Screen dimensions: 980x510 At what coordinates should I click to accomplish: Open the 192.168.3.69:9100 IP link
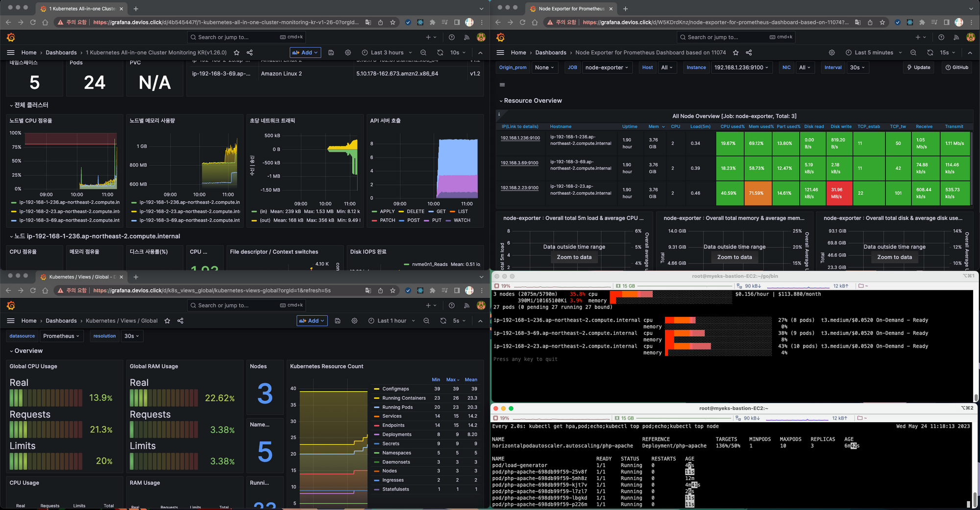[519, 163]
